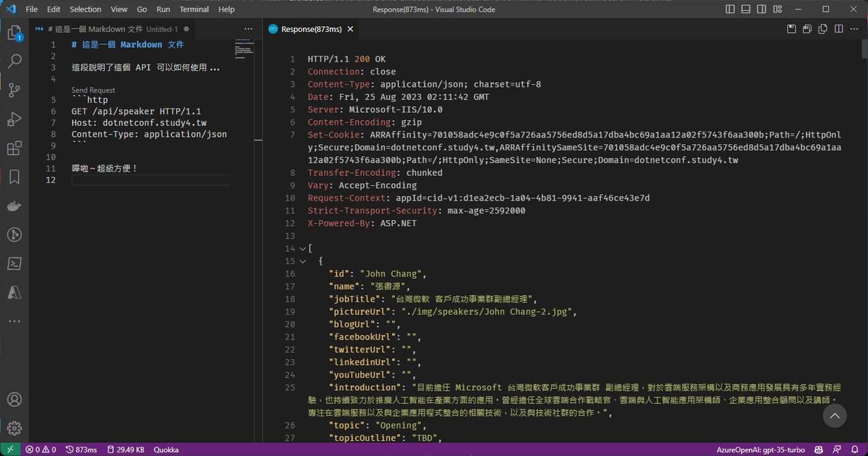868x456 pixels.
Task: Open the terminal-style icon in activity bar
Action: (x=14, y=263)
